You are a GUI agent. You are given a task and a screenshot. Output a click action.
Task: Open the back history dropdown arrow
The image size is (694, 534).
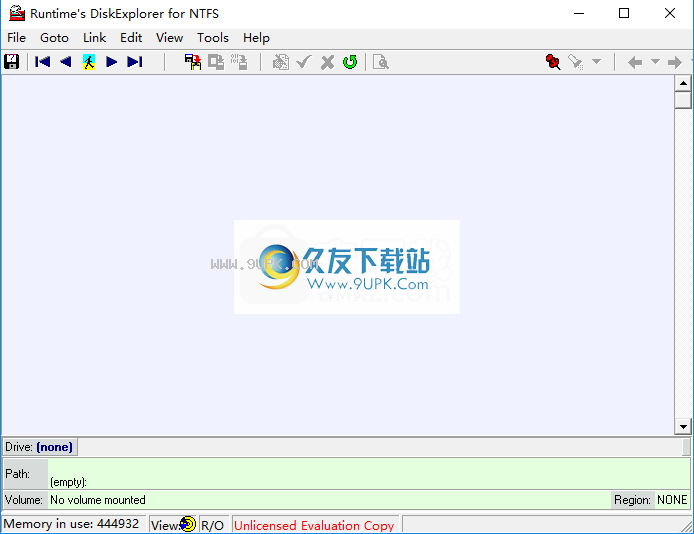point(655,61)
